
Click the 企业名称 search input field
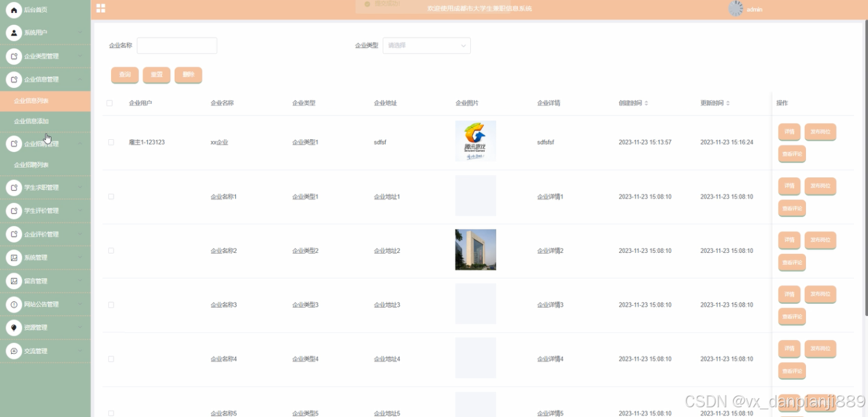pyautogui.click(x=177, y=46)
